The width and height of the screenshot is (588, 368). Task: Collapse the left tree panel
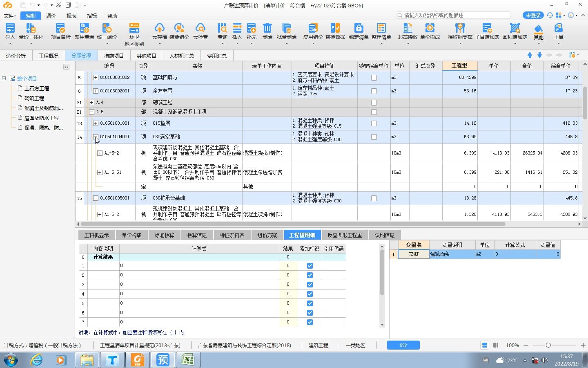pos(66,67)
